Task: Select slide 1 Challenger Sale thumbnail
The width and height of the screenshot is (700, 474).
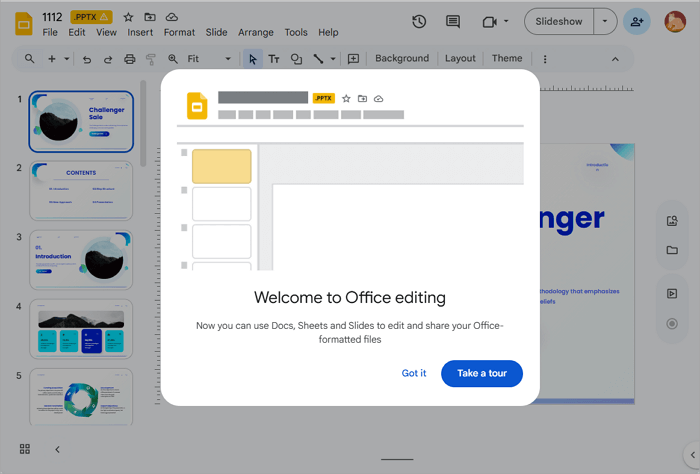Action: [81, 121]
